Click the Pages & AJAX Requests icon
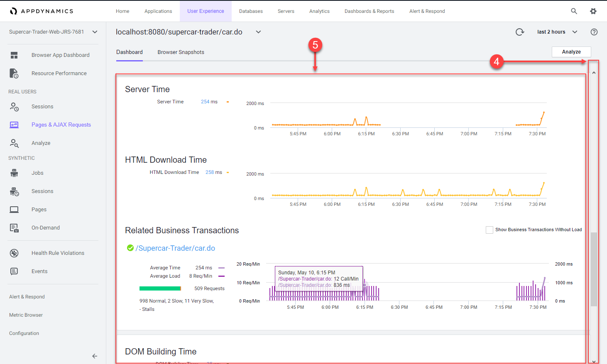607x364 pixels. click(x=14, y=125)
